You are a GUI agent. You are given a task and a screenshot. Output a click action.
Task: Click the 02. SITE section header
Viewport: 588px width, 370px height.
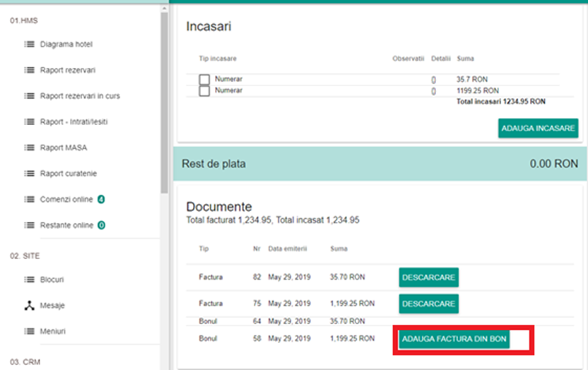pyautogui.click(x=25, y=256)
